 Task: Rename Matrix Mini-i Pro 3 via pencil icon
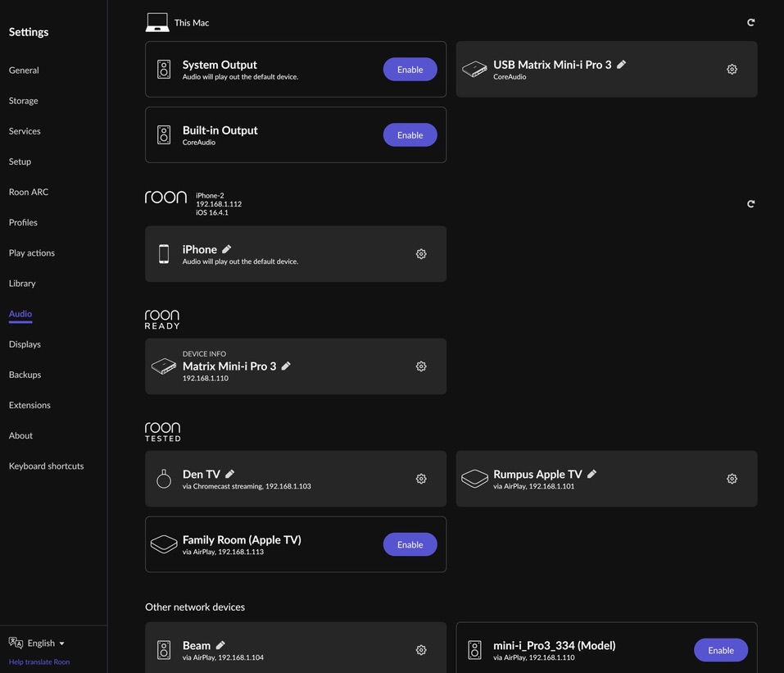pyautogui.click(x=286, y=366)
